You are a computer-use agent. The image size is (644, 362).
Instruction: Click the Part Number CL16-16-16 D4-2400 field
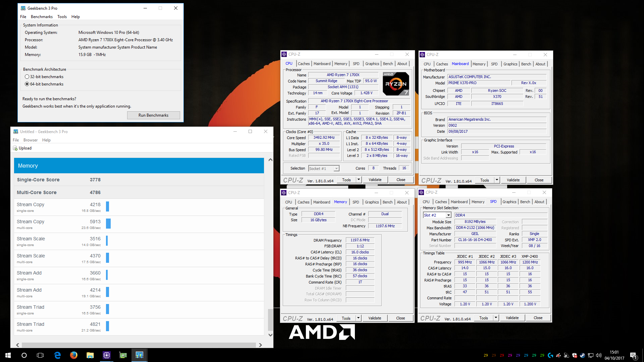coord(475,240)
